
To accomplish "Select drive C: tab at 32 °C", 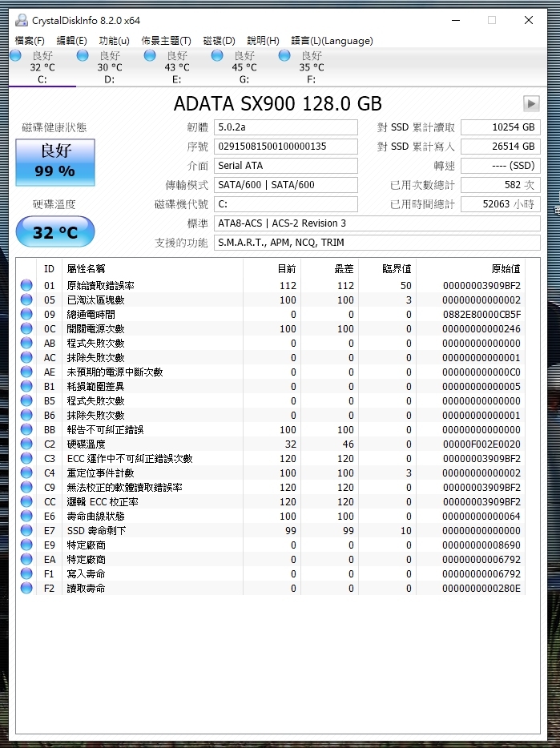I will tap(42, 67).
